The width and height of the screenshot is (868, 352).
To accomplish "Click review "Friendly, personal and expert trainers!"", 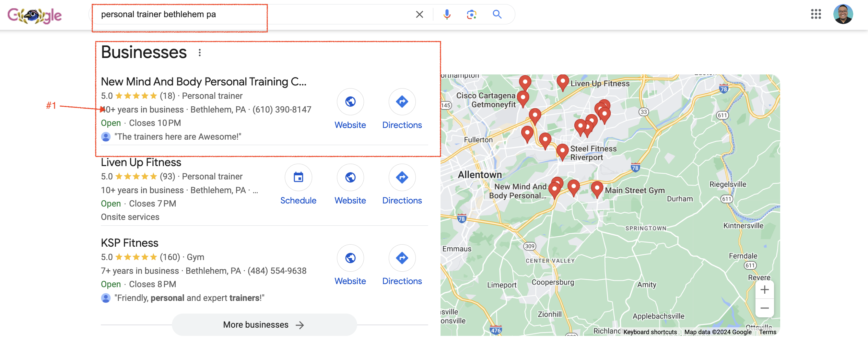I will click(x=189, y=298).
